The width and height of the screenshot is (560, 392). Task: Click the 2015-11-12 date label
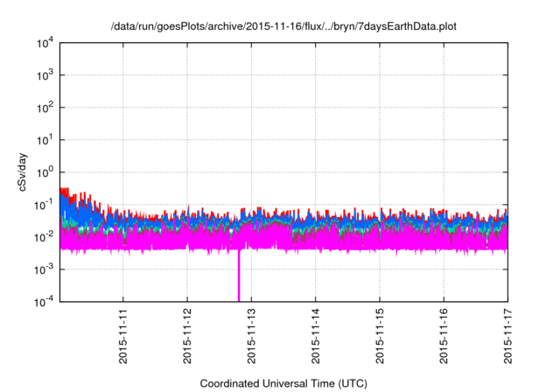(187, 336)
